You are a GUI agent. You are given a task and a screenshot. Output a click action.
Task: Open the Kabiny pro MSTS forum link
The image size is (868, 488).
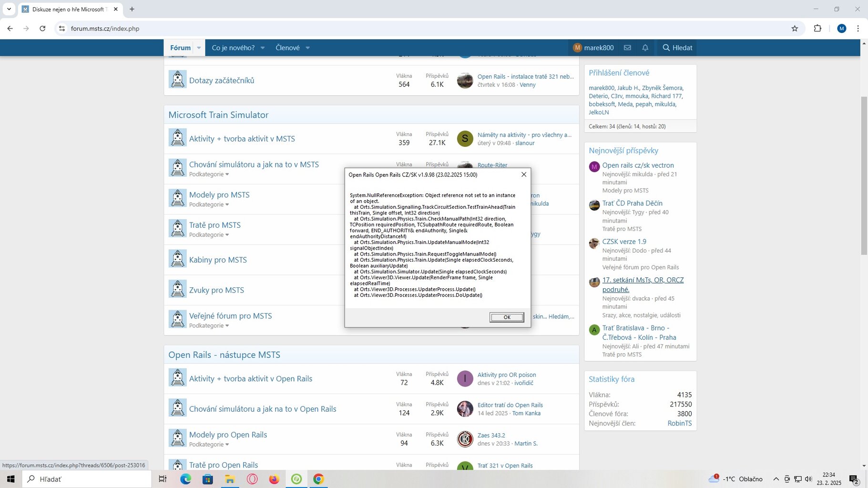[218, 260]
